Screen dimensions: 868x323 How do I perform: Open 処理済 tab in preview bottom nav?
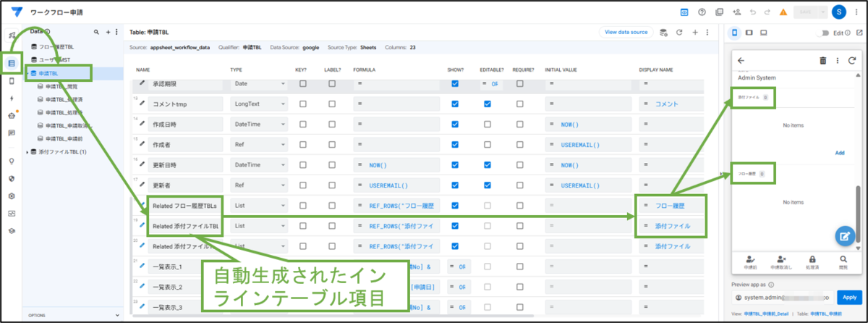[812, 262]
